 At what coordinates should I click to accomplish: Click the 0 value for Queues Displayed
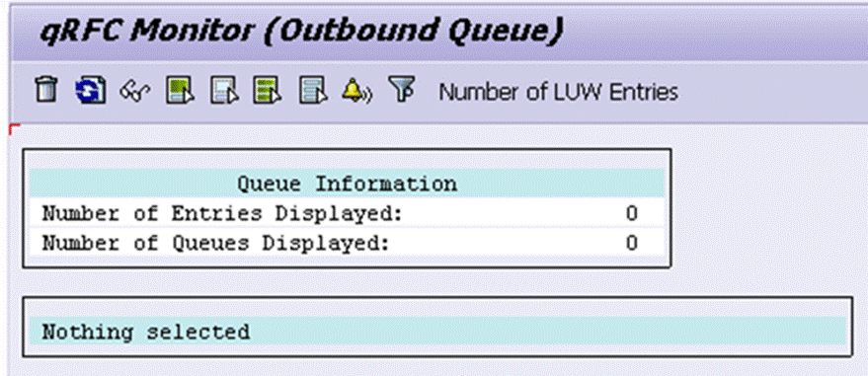[x=632, y=243]
